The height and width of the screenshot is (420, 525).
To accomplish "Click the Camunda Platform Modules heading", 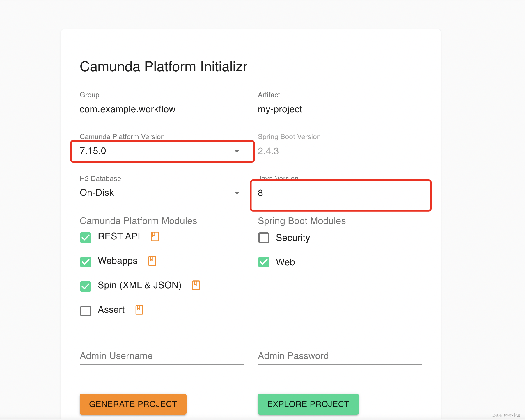I will (138, 221).
